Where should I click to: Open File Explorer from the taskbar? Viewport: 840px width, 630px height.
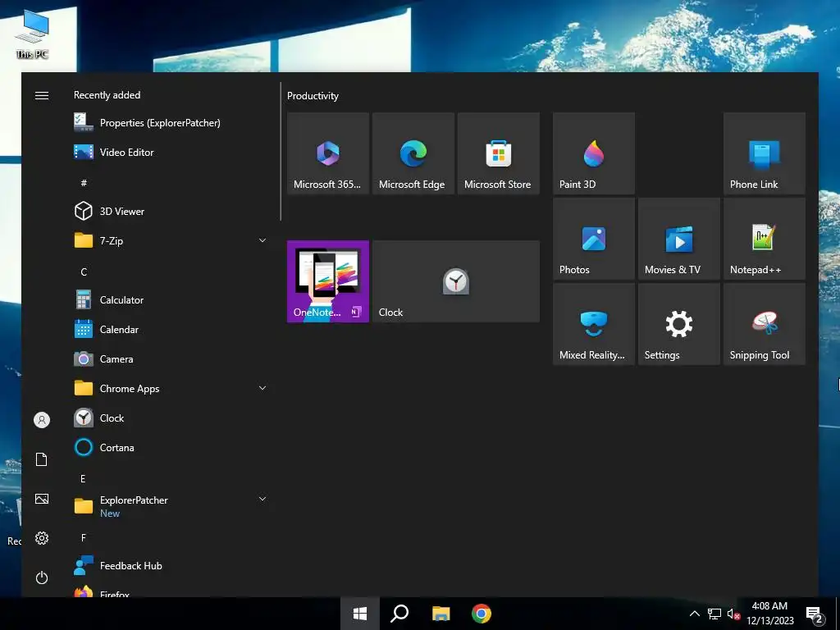(441, 614)
